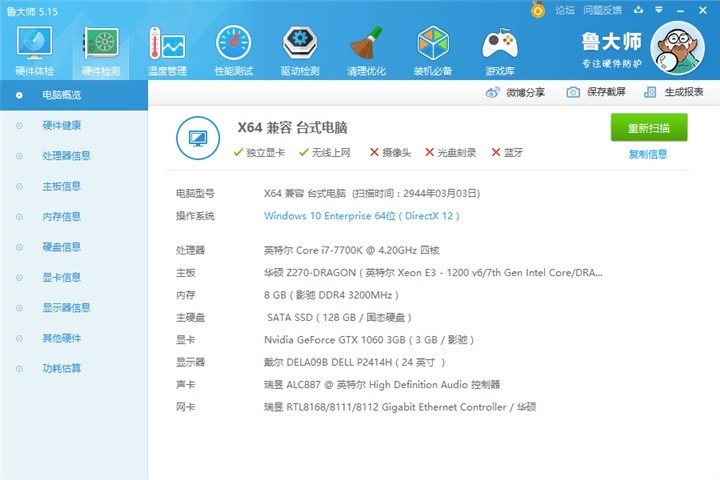
Task: Click X64 兼容 台式电脑 heading
Action: pyautogui.click(x=292, y=128)
